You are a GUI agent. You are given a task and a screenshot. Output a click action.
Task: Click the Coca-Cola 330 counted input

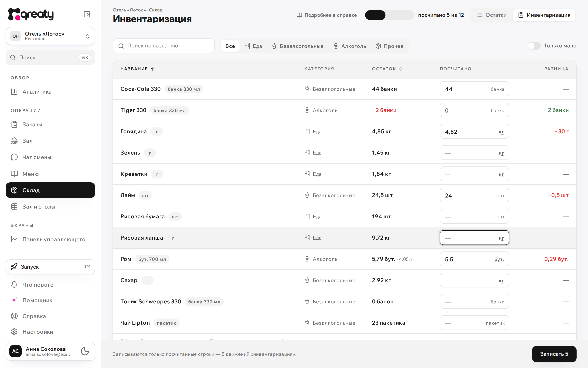(x=474, y=89)
